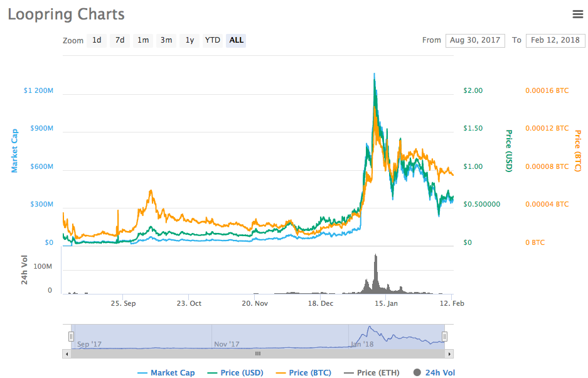Click the 20. Nov x-axis date label

click(255, 303)
